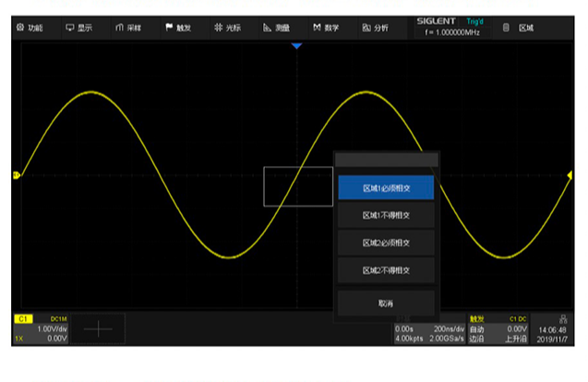588x382 pixels.
Task: Choose 区域1不得相交 option
Action: tap(385, 216)
